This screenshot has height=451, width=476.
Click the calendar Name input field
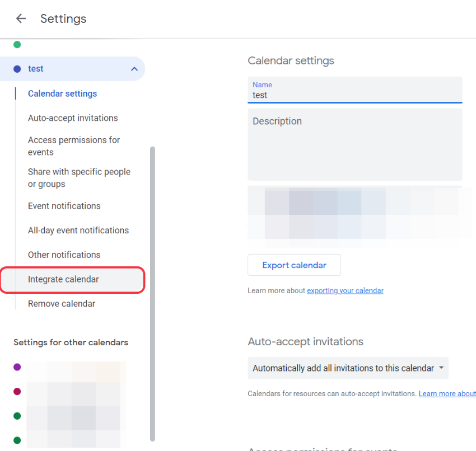[354, 95]
